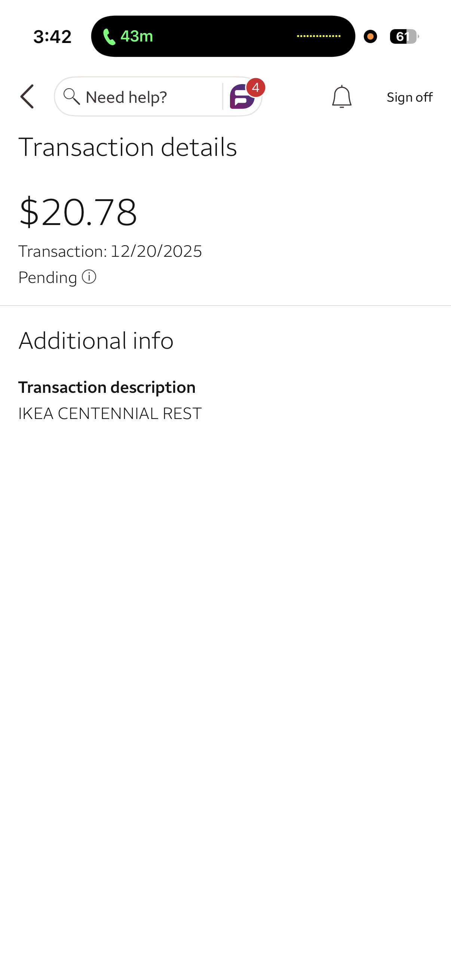
Task: Tap the magnifying glass search icon
Action: (x=71, y=97)
